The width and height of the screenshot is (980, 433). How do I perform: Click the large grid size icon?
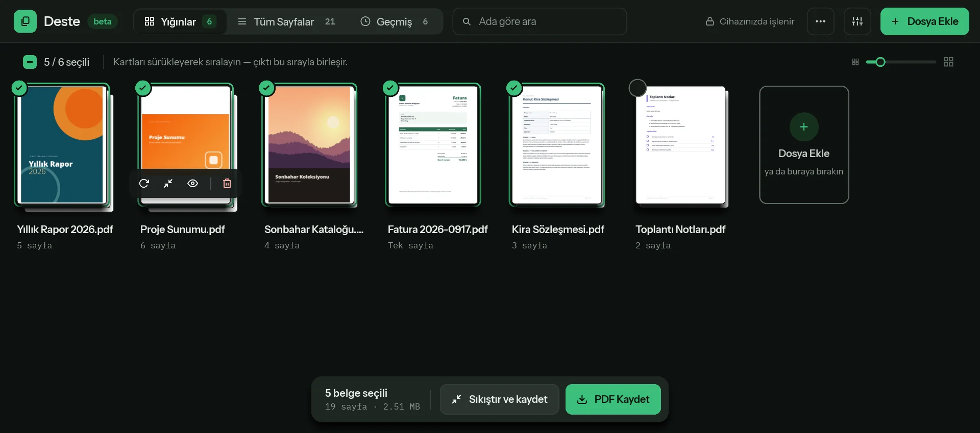(948, 62)
